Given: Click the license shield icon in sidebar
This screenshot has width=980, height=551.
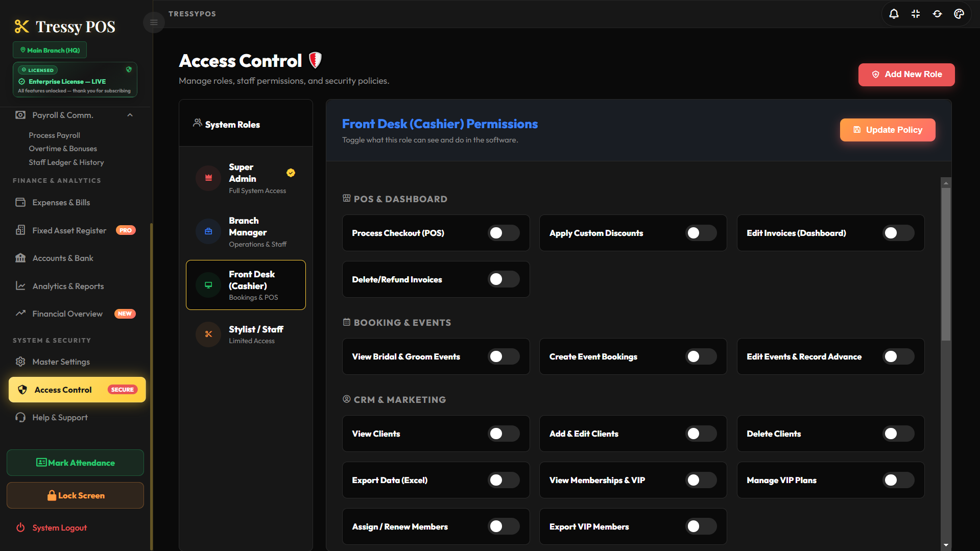Looking at the screenshot, I should pos(129,69).
